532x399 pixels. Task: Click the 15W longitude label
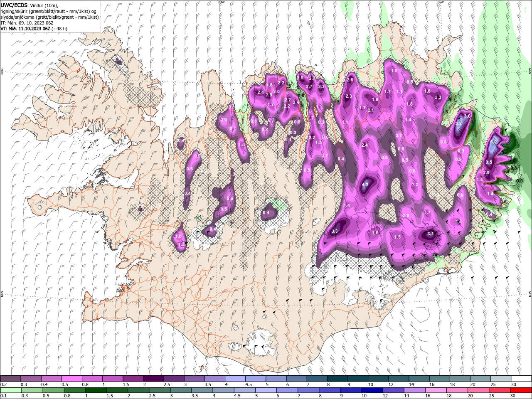tap(440, 2)
